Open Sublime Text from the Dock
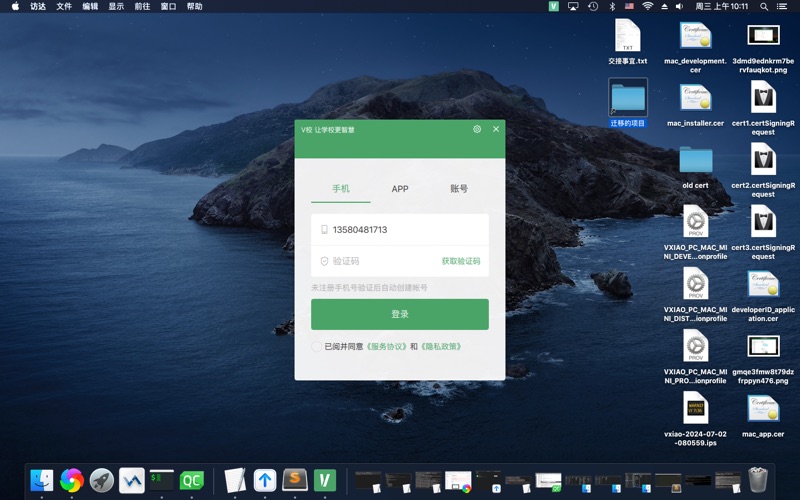This screenshot has width=800, height=500. (294, 480)
